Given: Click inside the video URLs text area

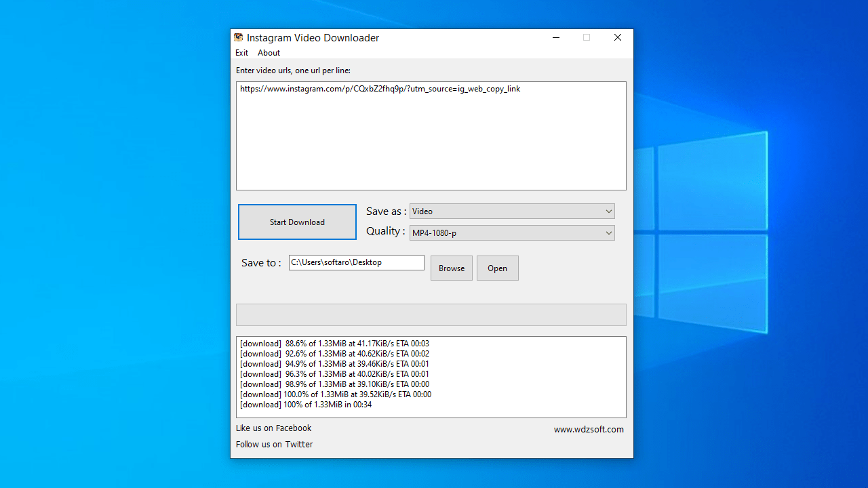Looking at the screenshot, I should click(431, 136).
